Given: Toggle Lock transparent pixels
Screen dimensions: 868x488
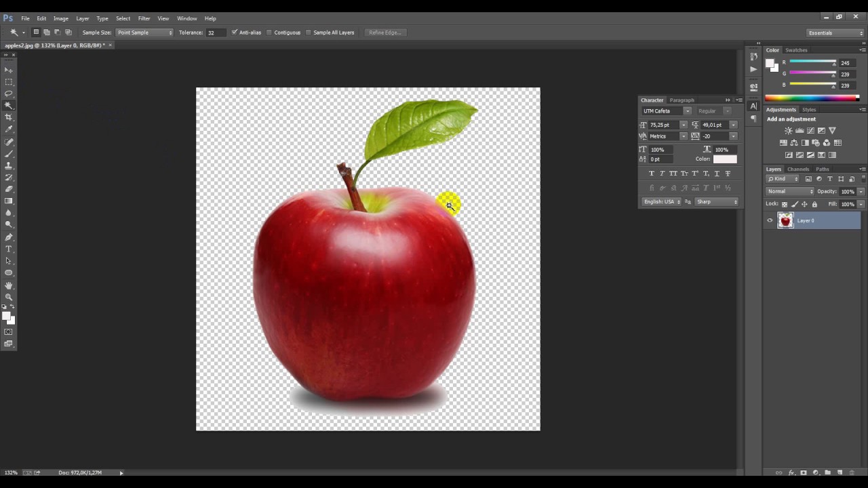Looking at the screenshot, I should click(x=785, y=204).
